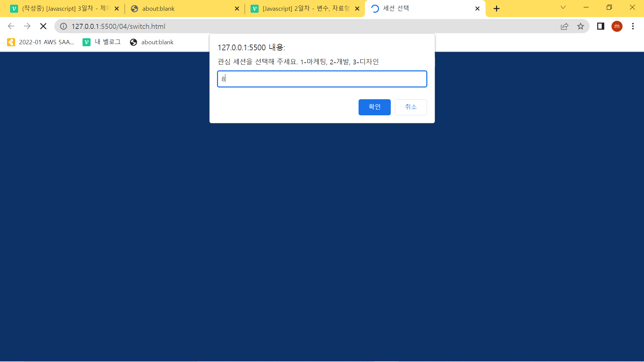Click the back navigation arrow
This screenshot has height=362, width=644.
[11, 26]
